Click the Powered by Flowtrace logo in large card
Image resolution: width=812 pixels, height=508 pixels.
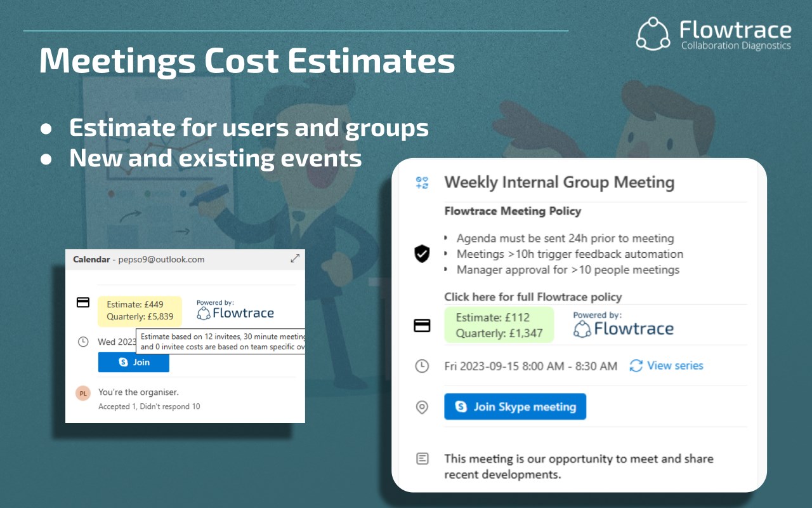click(x=624, y=324)
